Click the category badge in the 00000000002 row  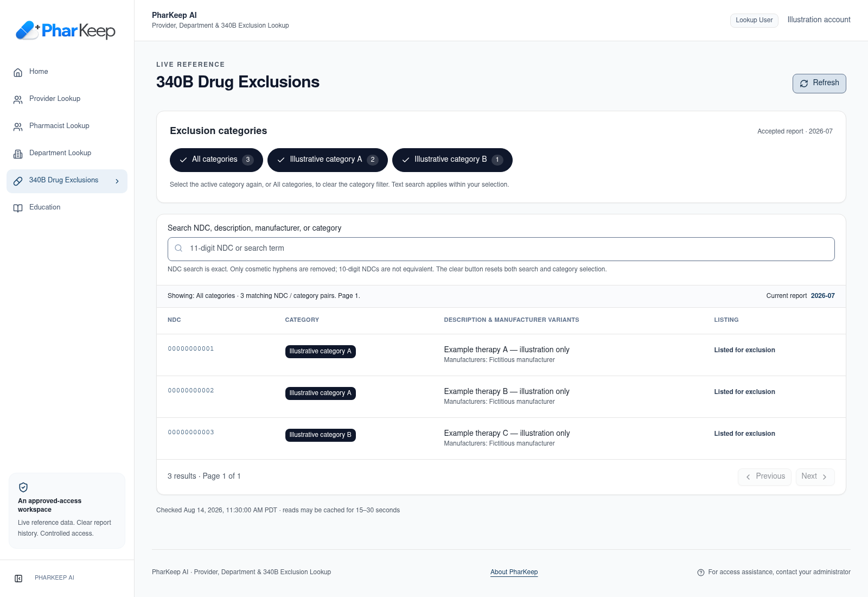coord(321,393)
